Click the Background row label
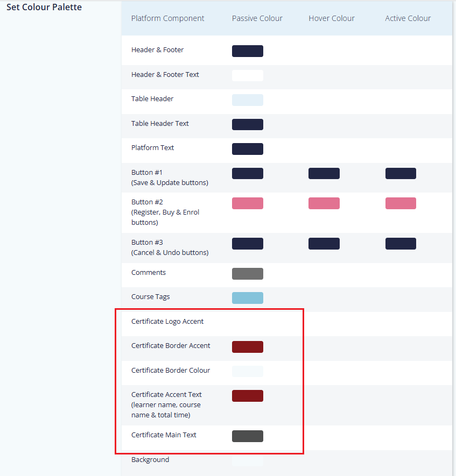This screenshot has width=456, height=476. point(150,460)
